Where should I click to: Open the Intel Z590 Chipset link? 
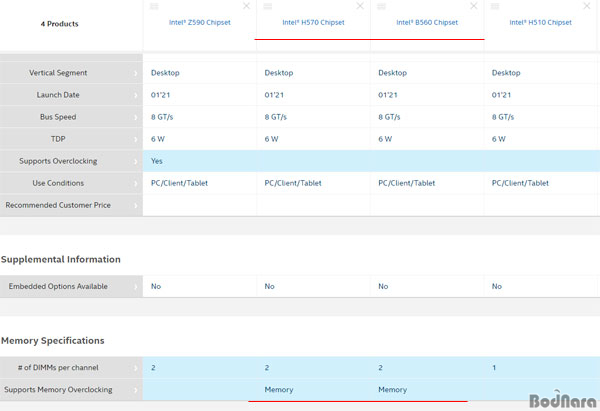point(200,23)
